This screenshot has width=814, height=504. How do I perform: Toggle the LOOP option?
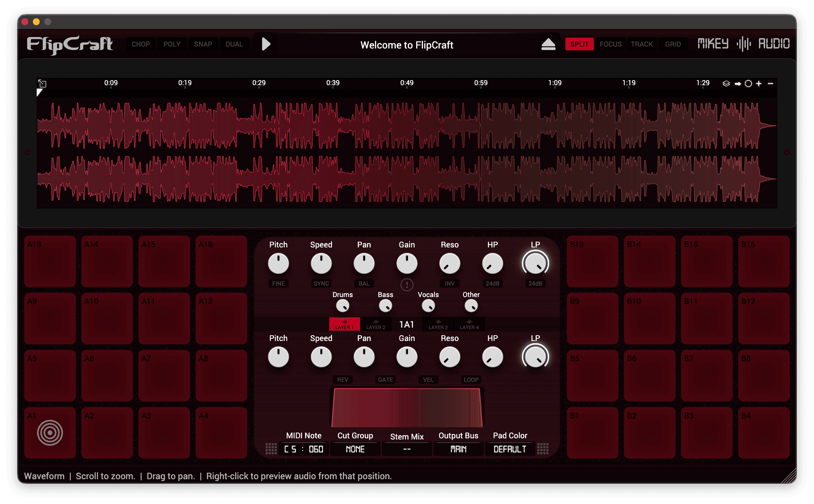point(471,380)
